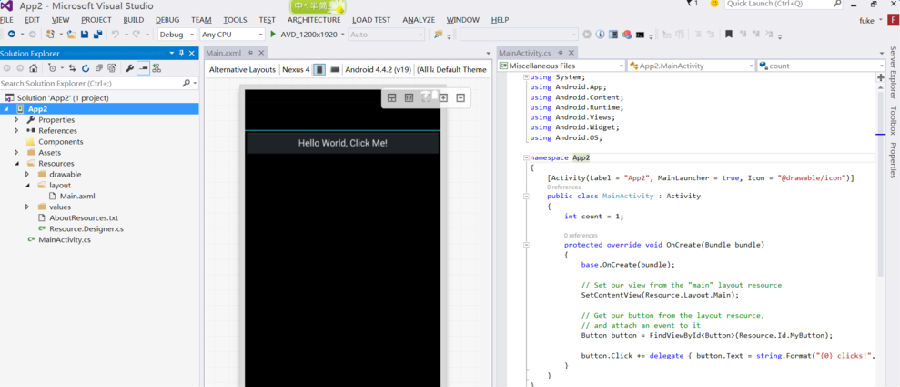This screenshot has width=900, height=387.
Task: Click red-blue emulator manager toolbar icon
Action: pos(627,34)
